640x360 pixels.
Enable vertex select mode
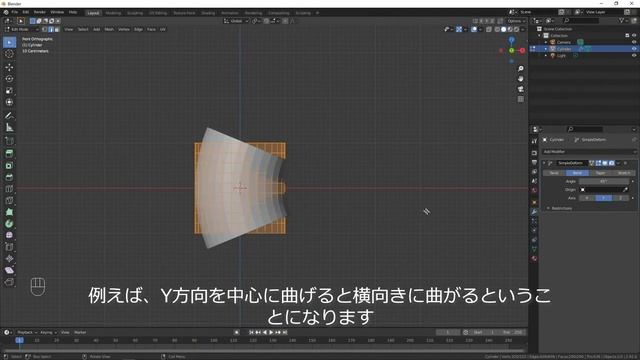pos(45,29)
